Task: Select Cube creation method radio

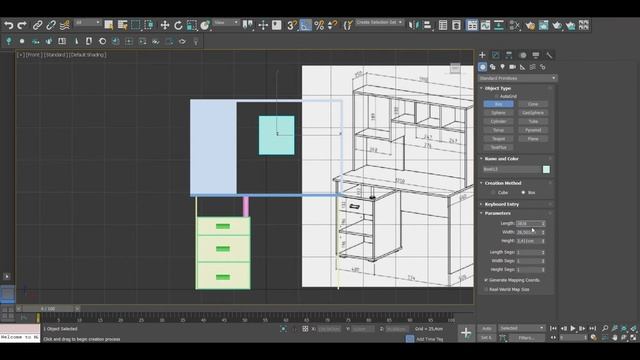Action: pyautogui.click(x=493, y=193)
